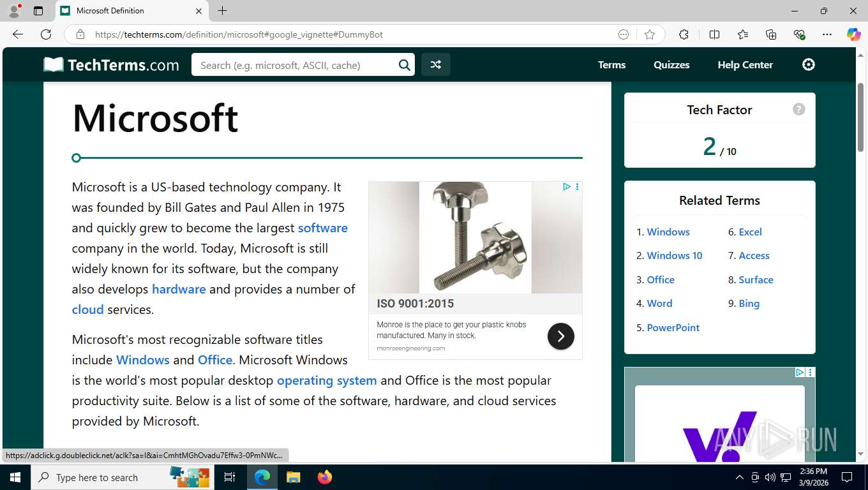Screen dimensions: 868x490
Task: Open related term Windows 10
Action: (x=675, y=255)
